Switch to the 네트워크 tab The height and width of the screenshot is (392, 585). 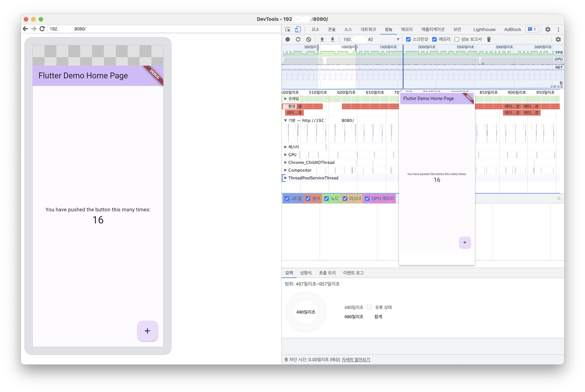tap(368, 30)
